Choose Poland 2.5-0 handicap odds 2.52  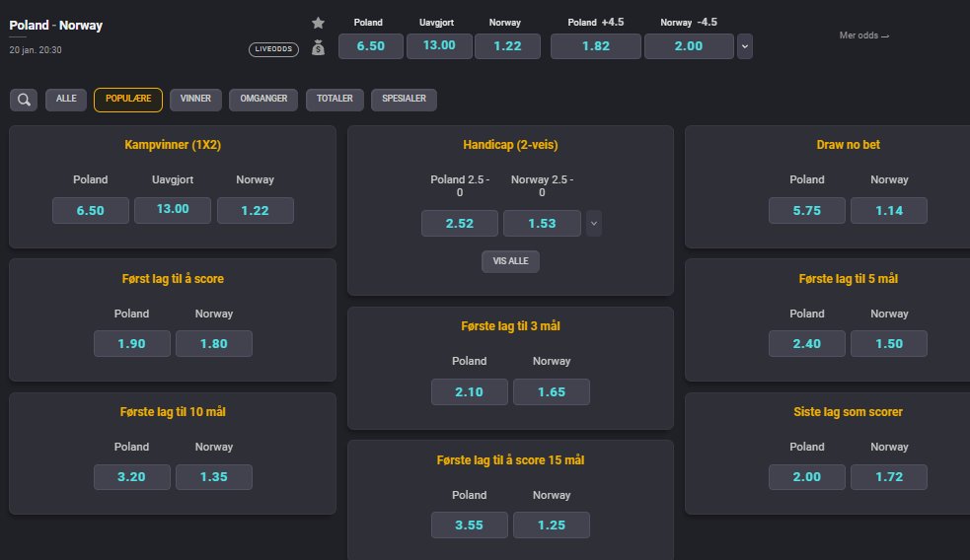coord(460,223)
